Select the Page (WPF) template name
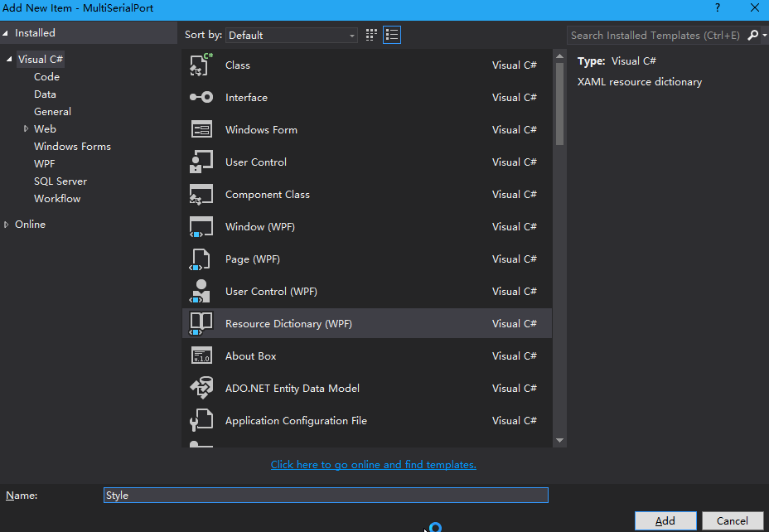 (x=253, y=259)
